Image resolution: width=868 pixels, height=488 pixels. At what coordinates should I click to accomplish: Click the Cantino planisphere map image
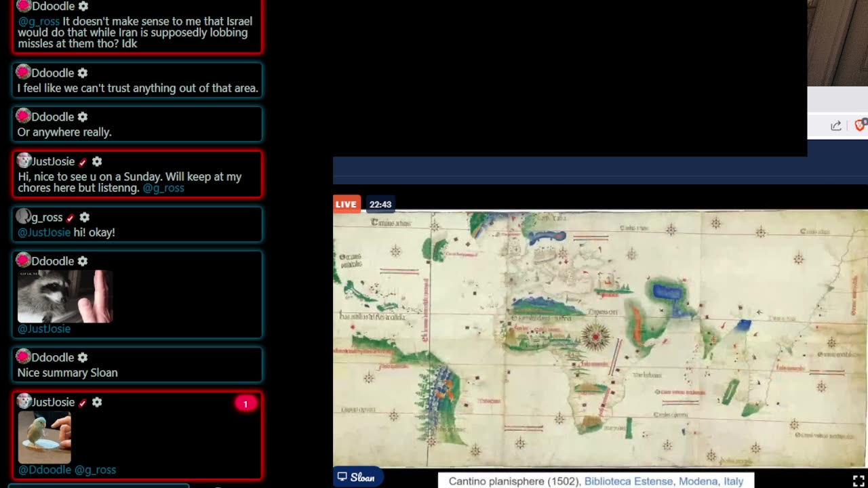tap(600, 339)
